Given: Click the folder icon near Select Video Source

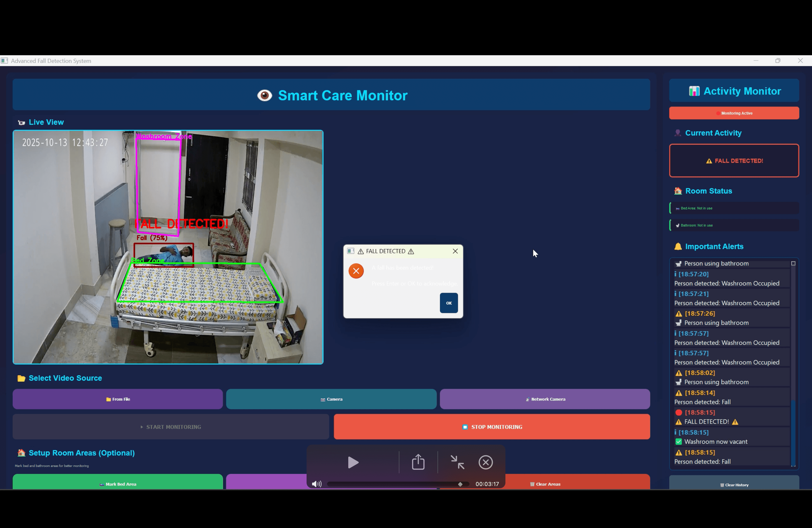Looking at the screenshot, I should click(21, 378).
